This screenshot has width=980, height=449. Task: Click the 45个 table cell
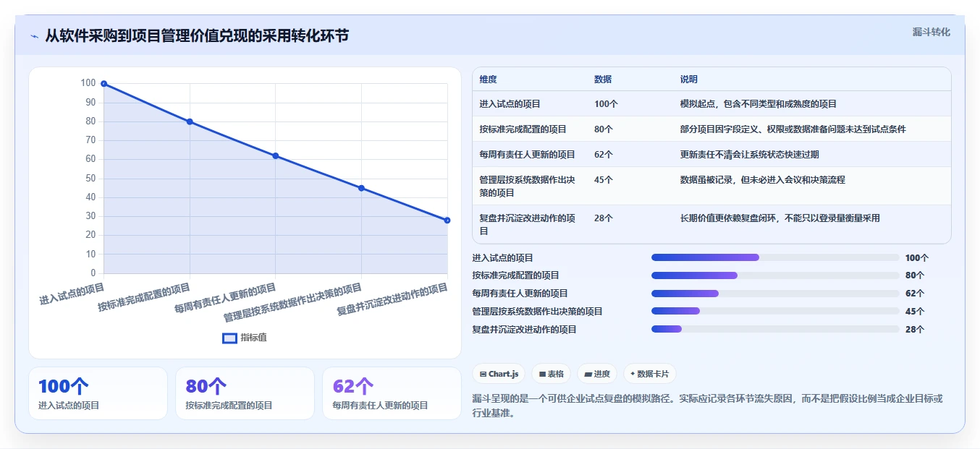click(x=604, y=180)
